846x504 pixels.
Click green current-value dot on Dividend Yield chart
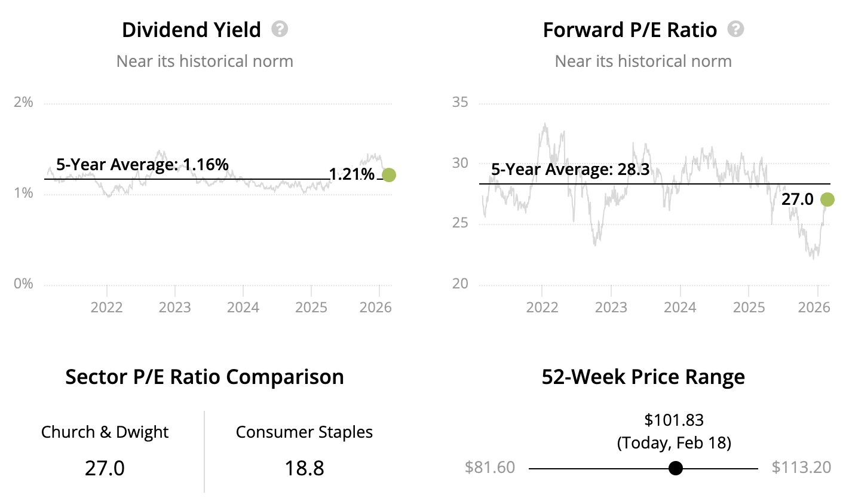[389, 175]
